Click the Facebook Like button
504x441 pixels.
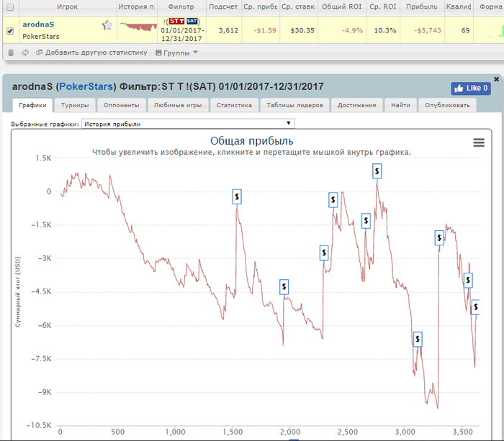point(471,88)
